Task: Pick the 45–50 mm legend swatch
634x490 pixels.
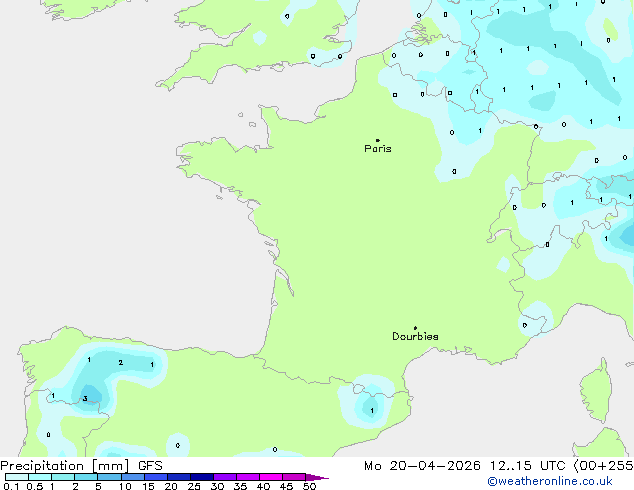Action: point(294,477)
